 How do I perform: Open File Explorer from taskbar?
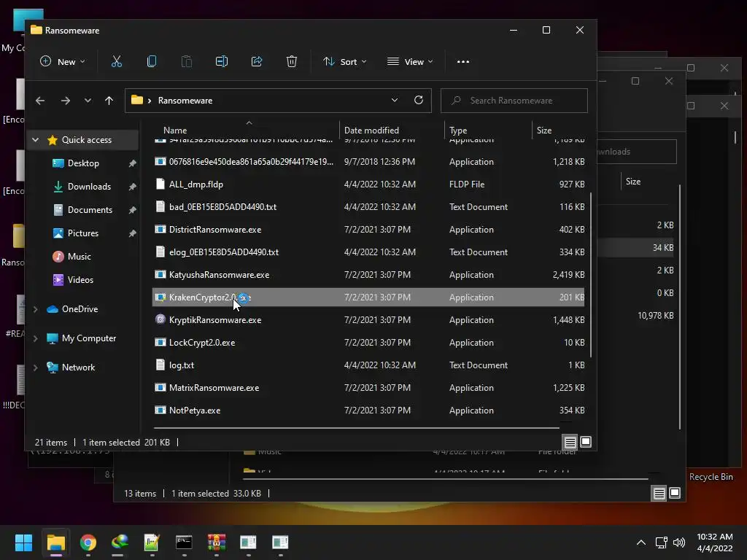[55, 542]
